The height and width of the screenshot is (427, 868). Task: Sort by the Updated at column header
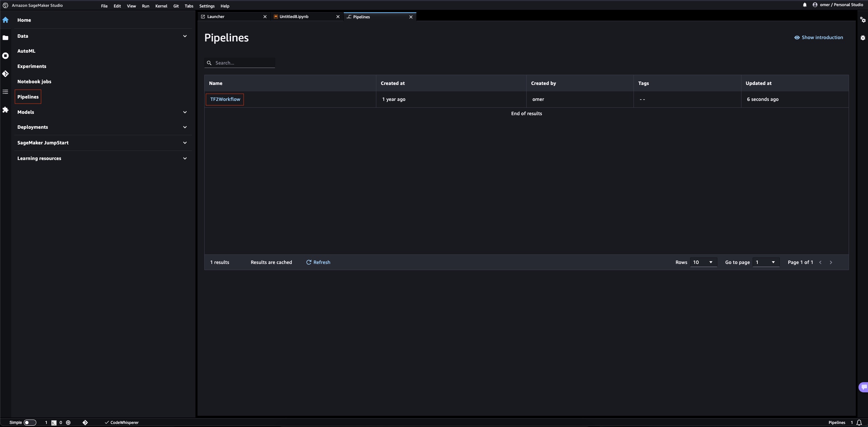tap(795, 83)
